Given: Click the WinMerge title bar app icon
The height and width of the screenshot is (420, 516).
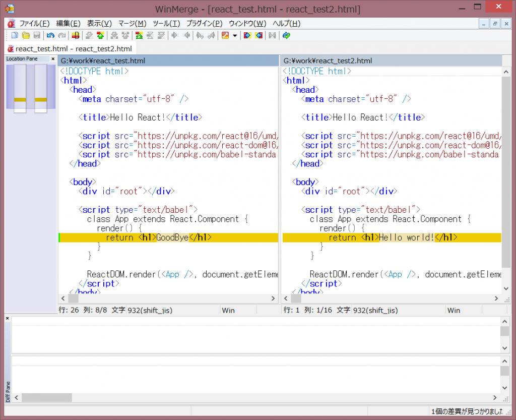Looking at the screenshot, I should click(10, 9).
